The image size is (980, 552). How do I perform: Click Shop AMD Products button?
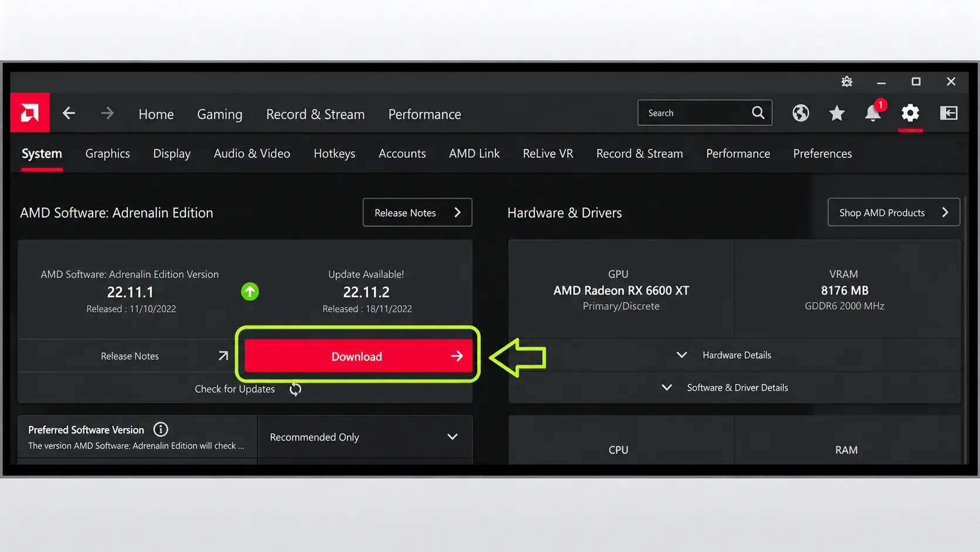tap(894, 212)
